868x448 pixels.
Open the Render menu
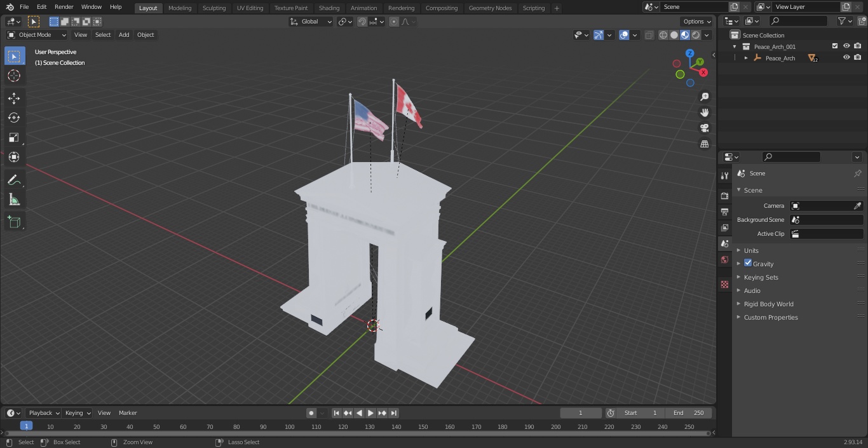[x=64, y=7]
